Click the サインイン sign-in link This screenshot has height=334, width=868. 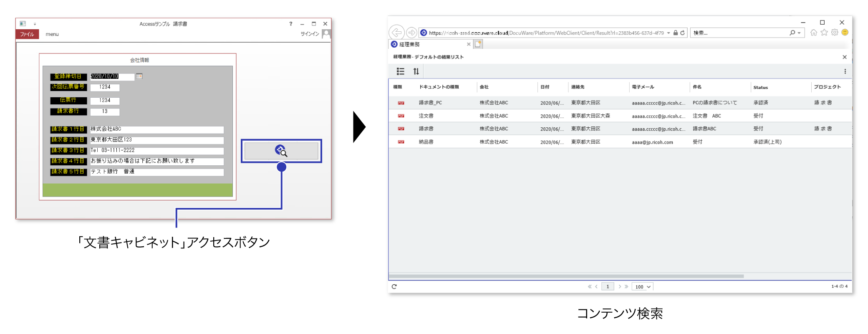pos(310,34)
